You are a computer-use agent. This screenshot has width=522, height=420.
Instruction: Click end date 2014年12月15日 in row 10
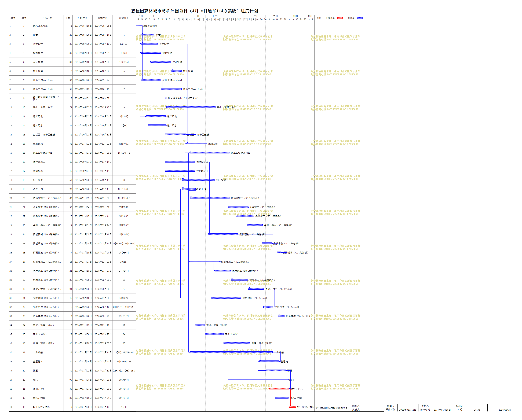[103, 107]
